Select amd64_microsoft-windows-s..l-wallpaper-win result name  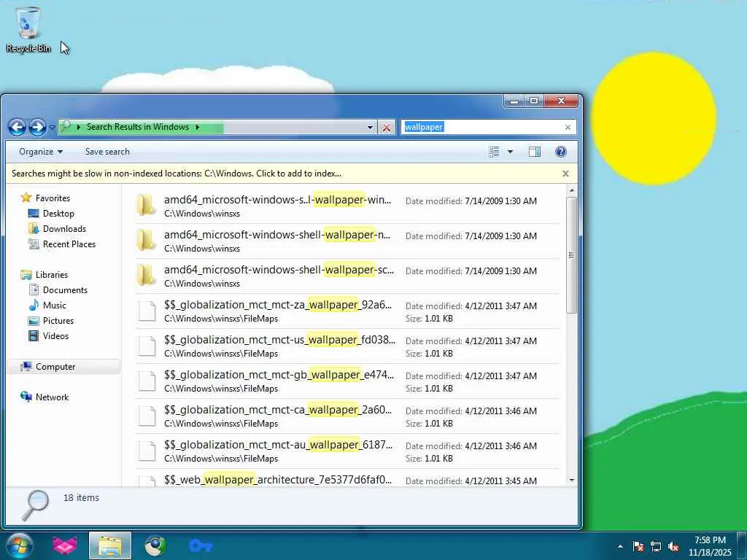click(x=278, y=200)
